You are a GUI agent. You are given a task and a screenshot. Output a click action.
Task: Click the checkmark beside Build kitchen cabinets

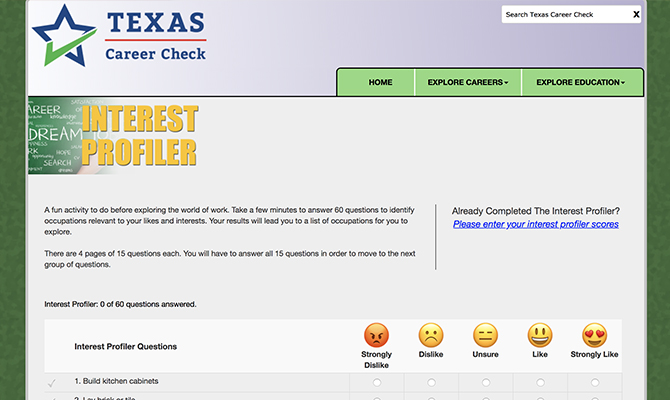pos(52,383)
